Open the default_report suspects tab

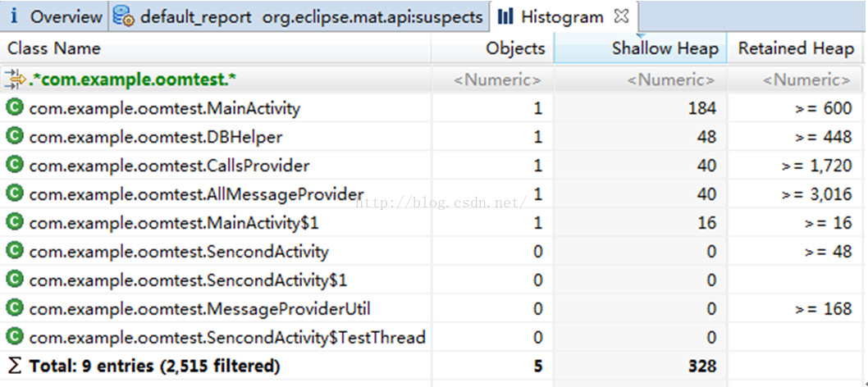[299, 16]
